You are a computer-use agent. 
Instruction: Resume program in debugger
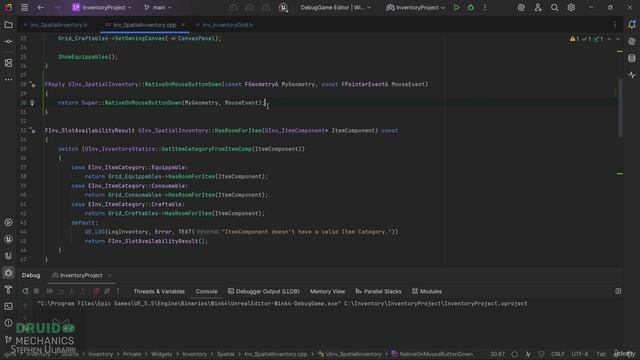pos(50,291)
